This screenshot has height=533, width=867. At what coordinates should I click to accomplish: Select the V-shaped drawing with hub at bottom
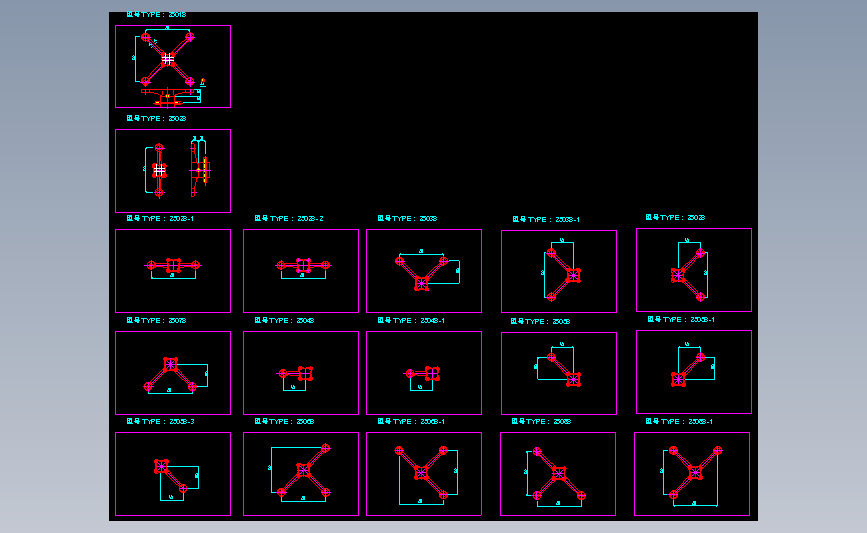(x=424, y=271)
